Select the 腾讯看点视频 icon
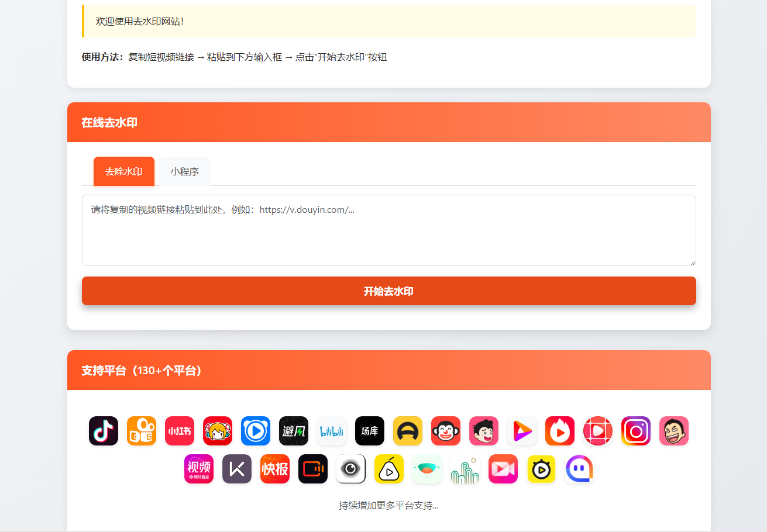 [x=199, y=469]
